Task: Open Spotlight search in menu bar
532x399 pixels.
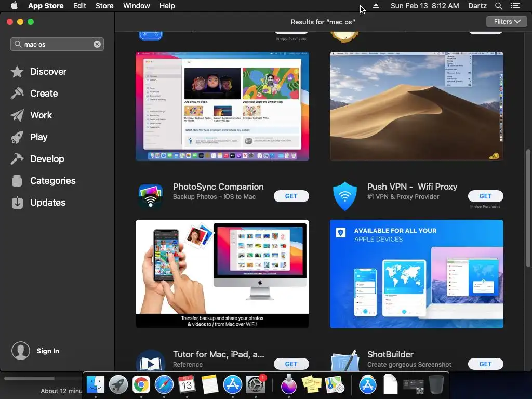Action: point(498,6)
